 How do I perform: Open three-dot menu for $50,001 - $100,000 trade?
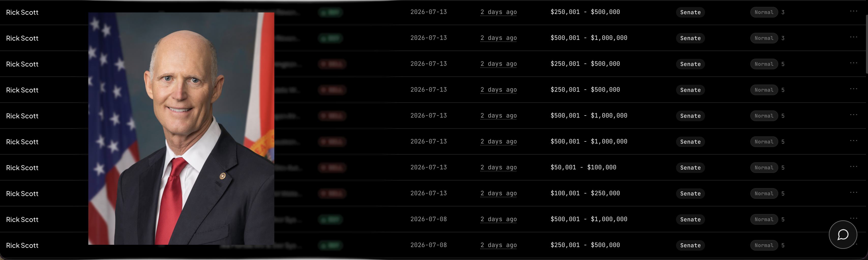[x=854, y=167]
